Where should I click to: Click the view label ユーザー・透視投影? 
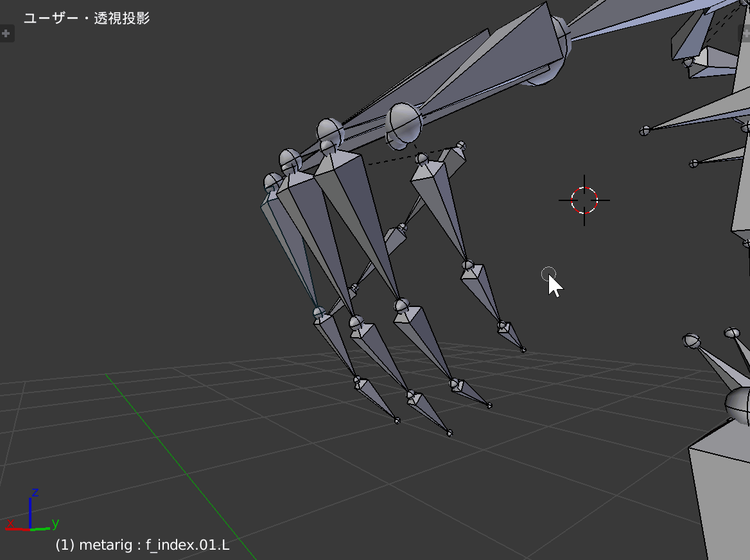87,18
